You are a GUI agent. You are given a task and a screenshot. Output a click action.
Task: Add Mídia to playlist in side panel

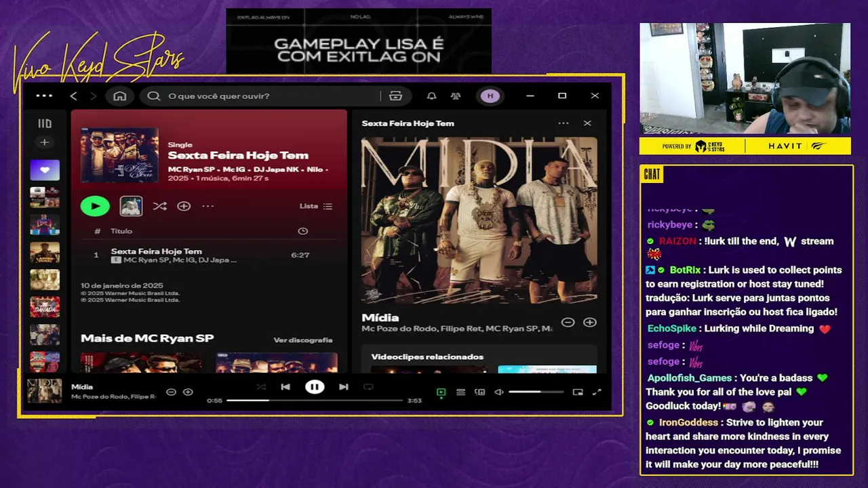point(590,323)
